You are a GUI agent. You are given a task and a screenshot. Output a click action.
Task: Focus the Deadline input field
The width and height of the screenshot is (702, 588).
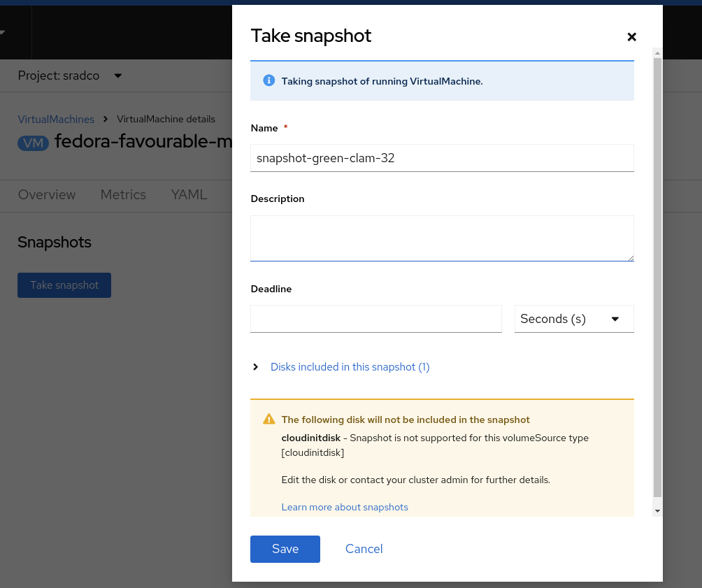click(x=376, y=319)
